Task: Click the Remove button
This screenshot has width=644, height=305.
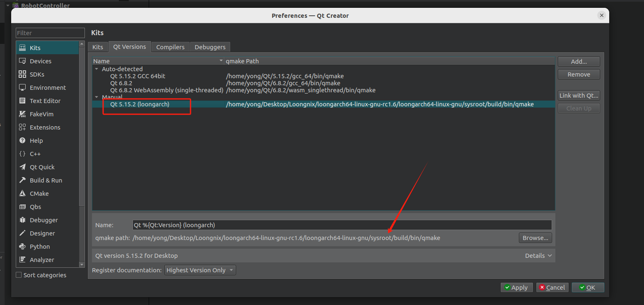Action: 579,74
